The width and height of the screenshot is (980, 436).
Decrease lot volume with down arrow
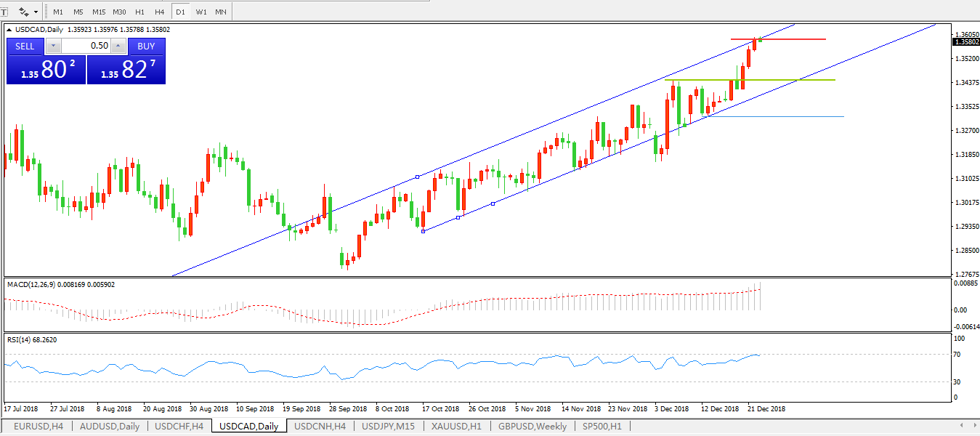[x=54, y=47]
